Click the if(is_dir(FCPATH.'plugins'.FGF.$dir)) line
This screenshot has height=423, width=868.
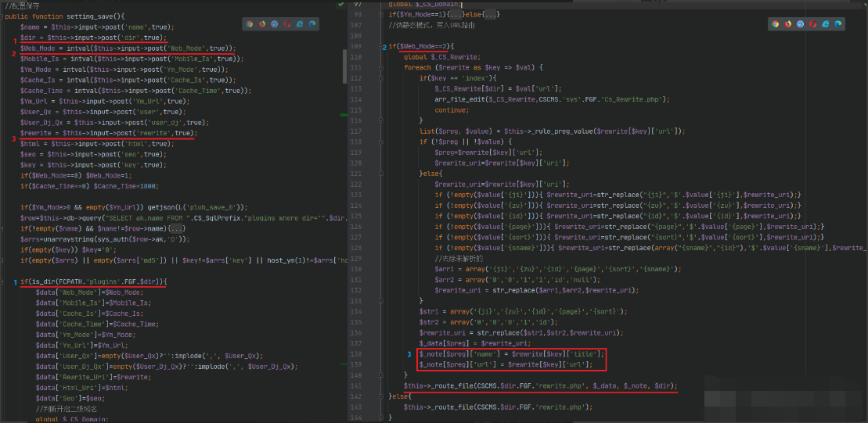pos(94,282)
